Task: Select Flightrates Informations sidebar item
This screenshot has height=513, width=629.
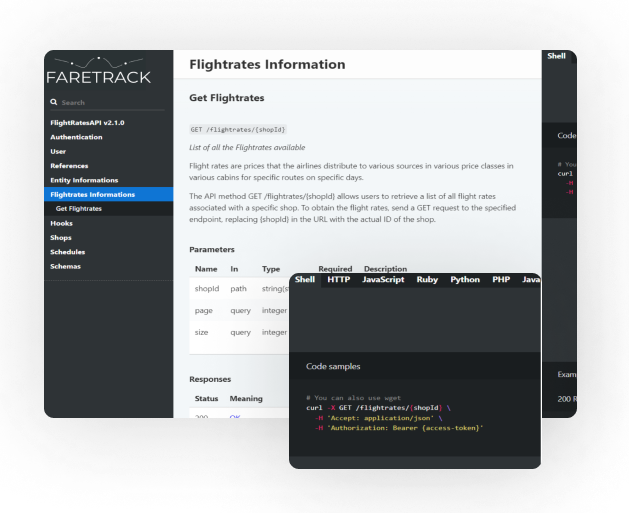Action: (x=109, y=195)
